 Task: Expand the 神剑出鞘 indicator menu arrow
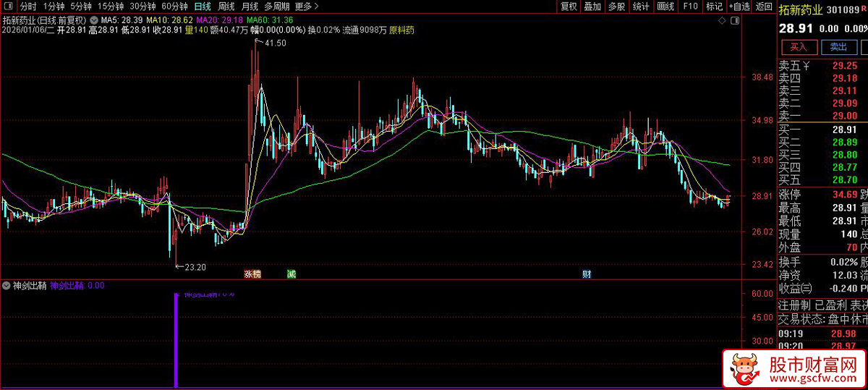point(7,286)
